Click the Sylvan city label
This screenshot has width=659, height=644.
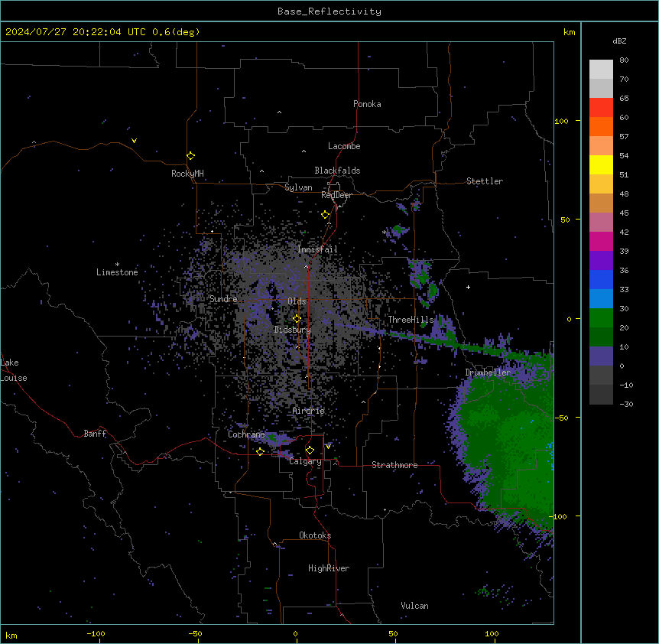click(298, 187)
